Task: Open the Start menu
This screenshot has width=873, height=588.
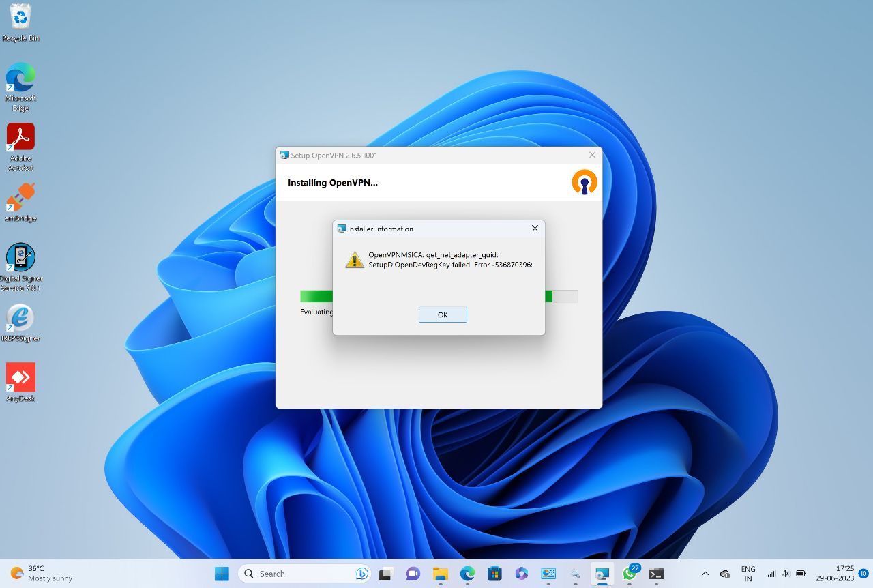Action: point(221,574)
